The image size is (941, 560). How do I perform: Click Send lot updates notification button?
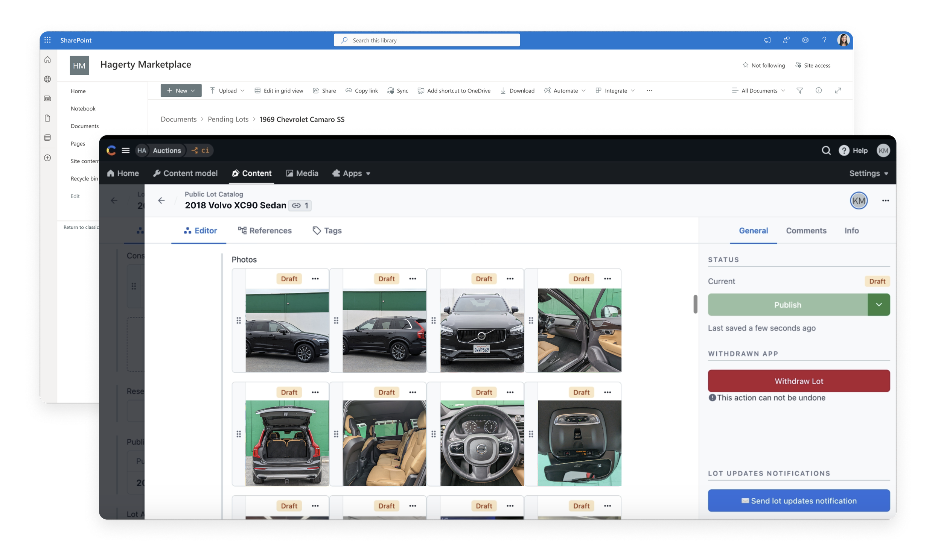click(x=799, y=501)
